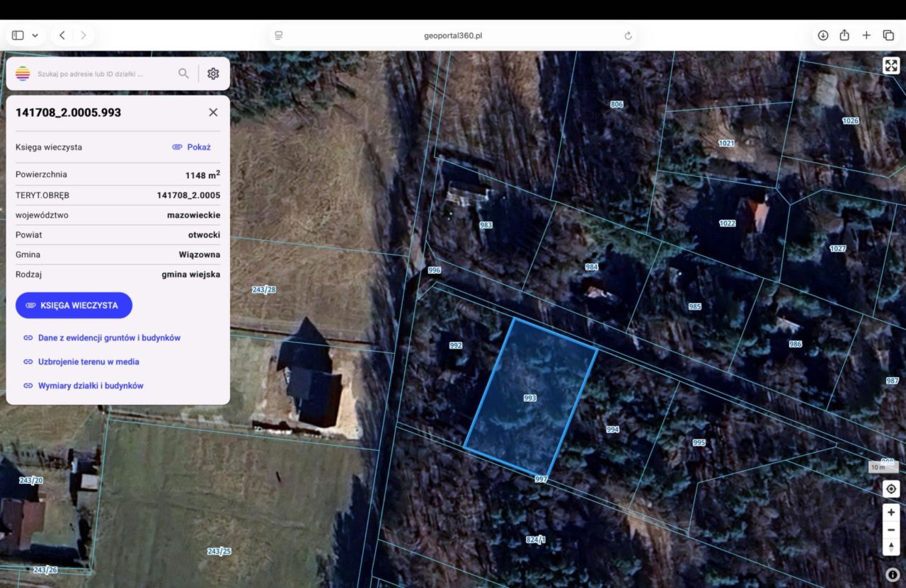Go forward with the browser forward arrow
This screenshot has height=588, width=906.
pyautogui.click(x=84, y=35)
